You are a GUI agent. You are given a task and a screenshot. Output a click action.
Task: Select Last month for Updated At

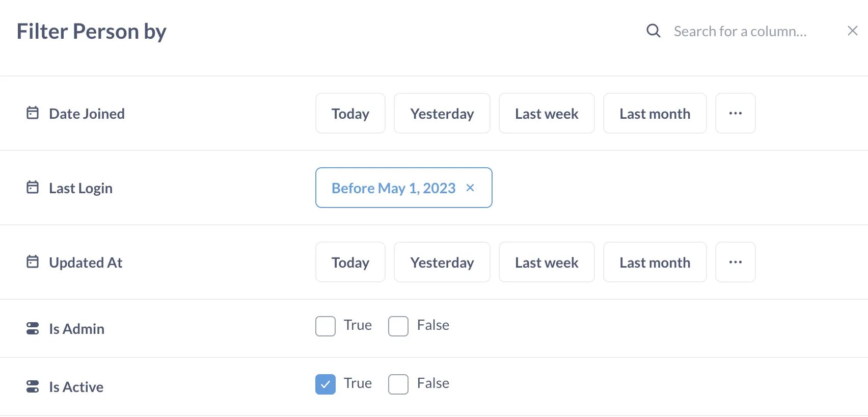(x=655, y=262)
